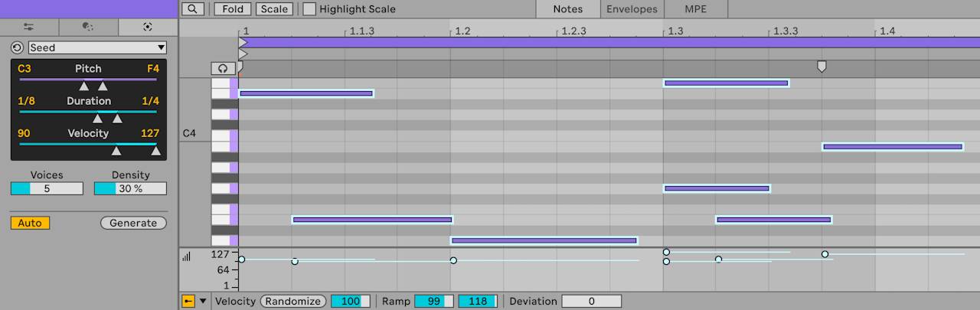Viewport: 980px width, 310px height.
Task: Click the velocity marker at 1.2
Action: tap(453, 260)
